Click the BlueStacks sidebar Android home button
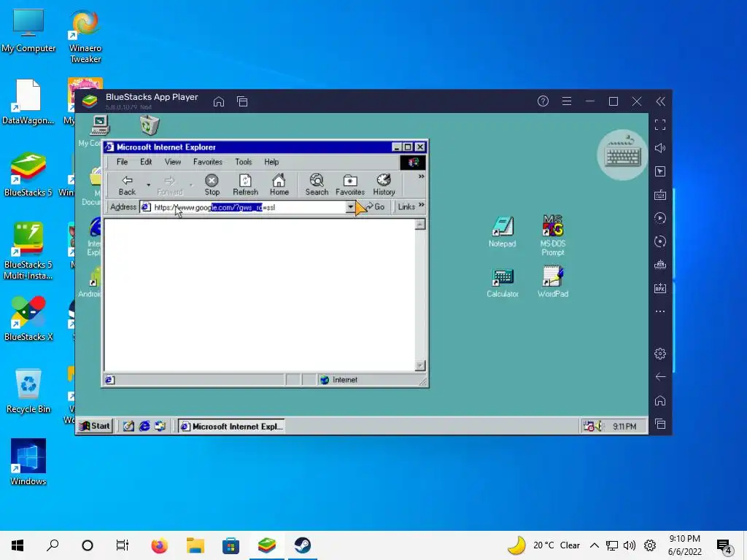 click(x=659, y=400)
